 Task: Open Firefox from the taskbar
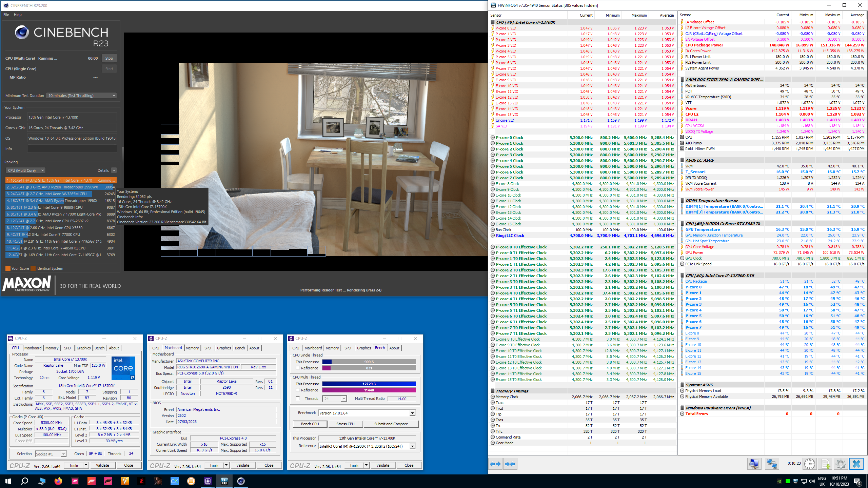click(58, 481)
